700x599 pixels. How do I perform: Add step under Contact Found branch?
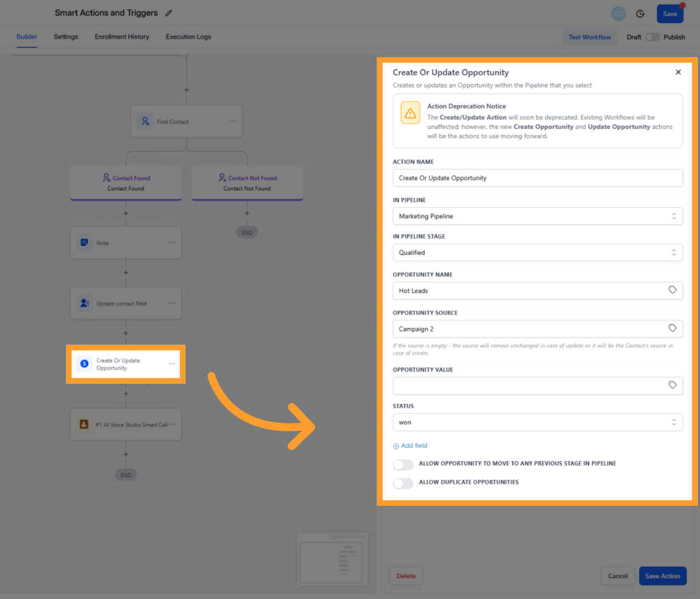126,213
